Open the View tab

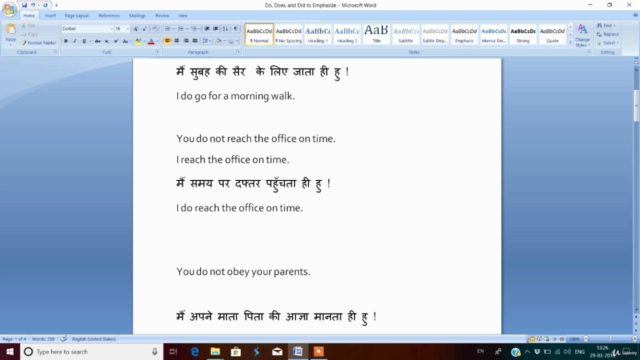pos(182,16)
